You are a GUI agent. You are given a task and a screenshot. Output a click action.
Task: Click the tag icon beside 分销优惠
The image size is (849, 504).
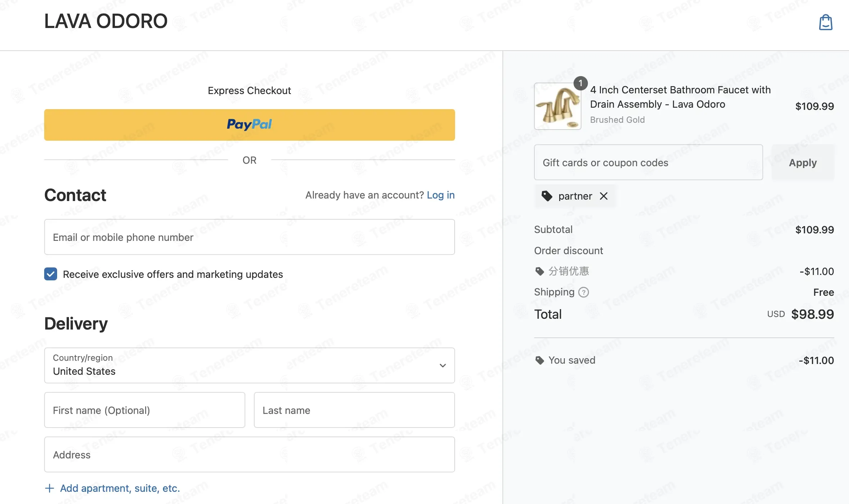[x=539, y=271]
